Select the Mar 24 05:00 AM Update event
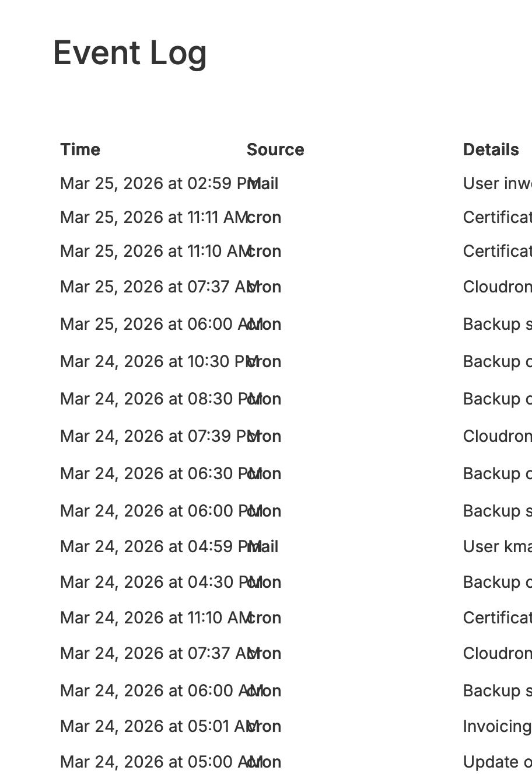532x774 pixels. point(497,762)
